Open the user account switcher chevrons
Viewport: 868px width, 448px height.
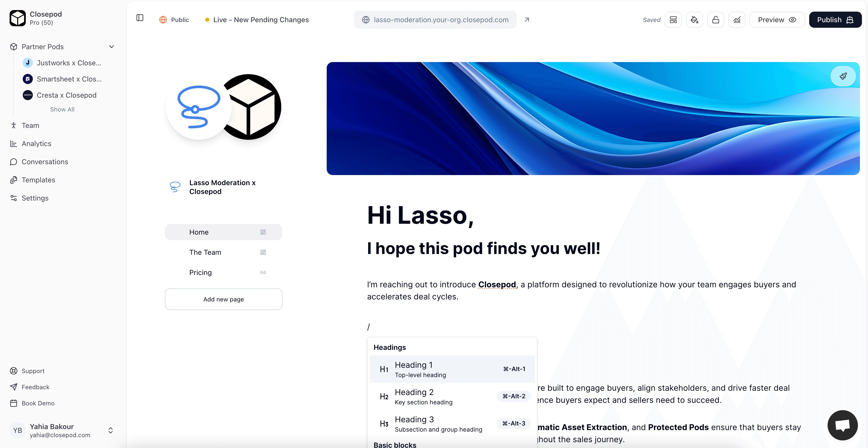[x=111, y=430]
